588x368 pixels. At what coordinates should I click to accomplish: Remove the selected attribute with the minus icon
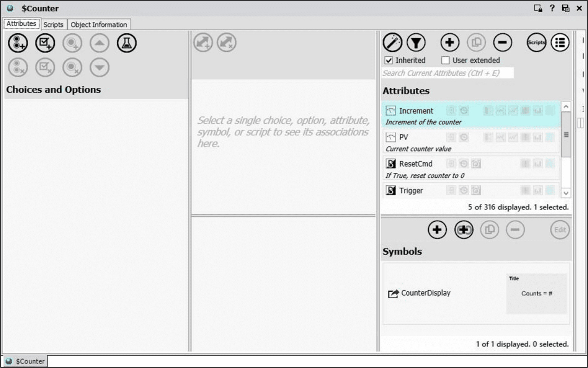503,43
